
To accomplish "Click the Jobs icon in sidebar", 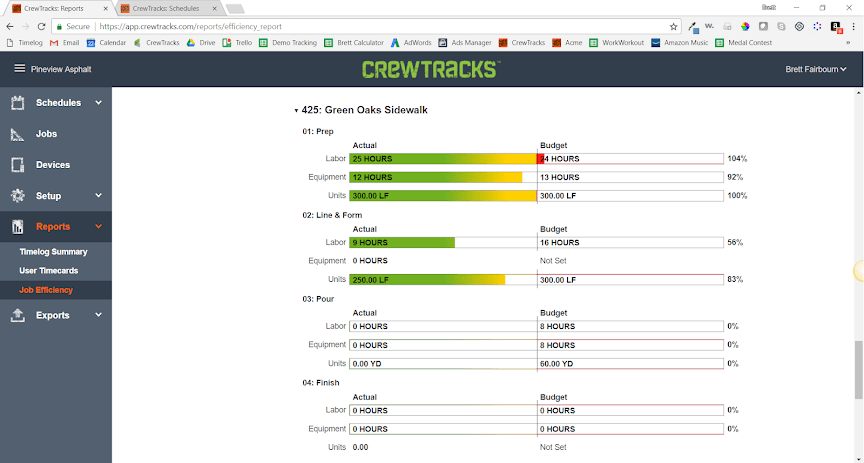I will 17,134.
